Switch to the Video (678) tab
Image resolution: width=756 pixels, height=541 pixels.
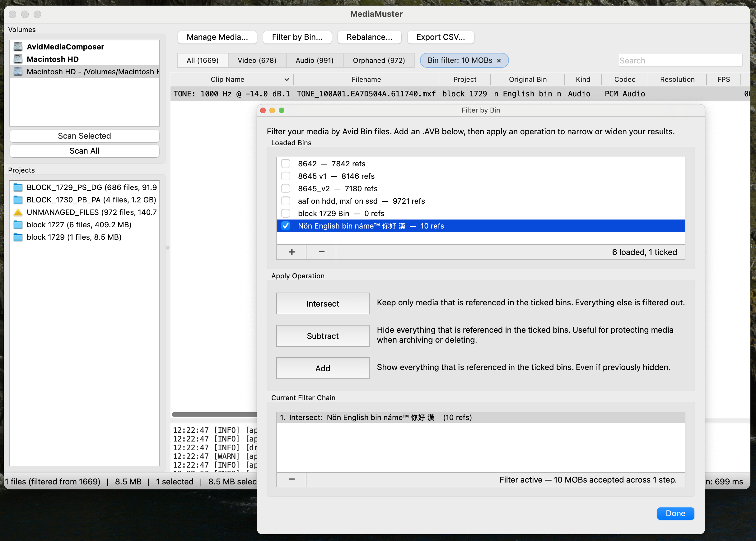coord(257,60)
